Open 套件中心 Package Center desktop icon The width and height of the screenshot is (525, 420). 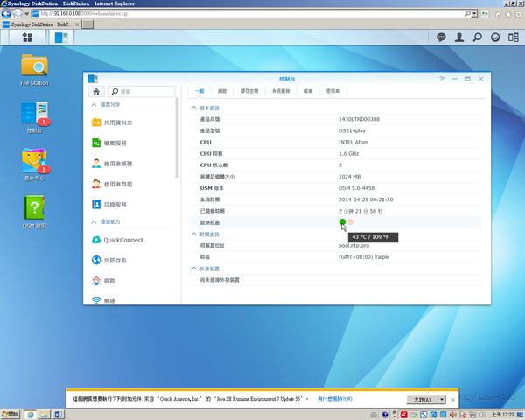coord(35,160)
